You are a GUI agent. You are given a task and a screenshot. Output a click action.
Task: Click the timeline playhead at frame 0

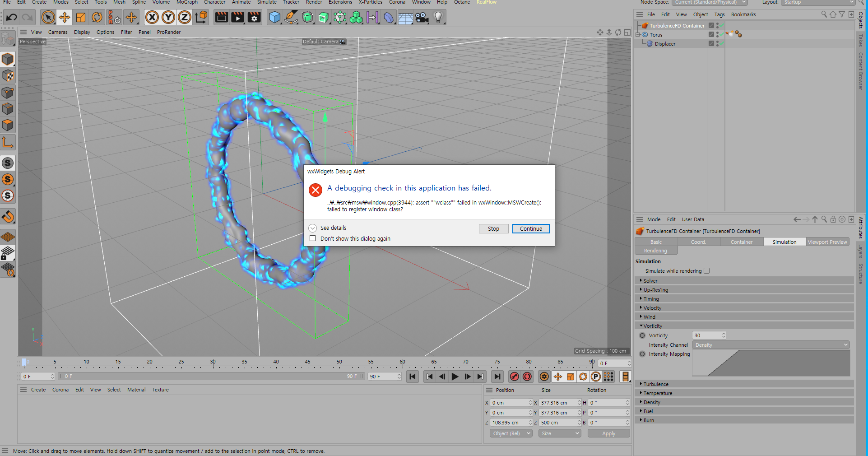(x=24, y=362)
